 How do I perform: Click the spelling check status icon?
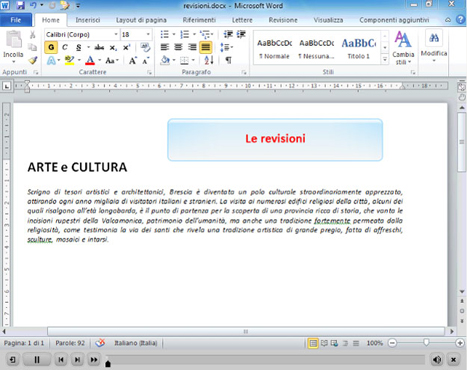coord(100,343)
